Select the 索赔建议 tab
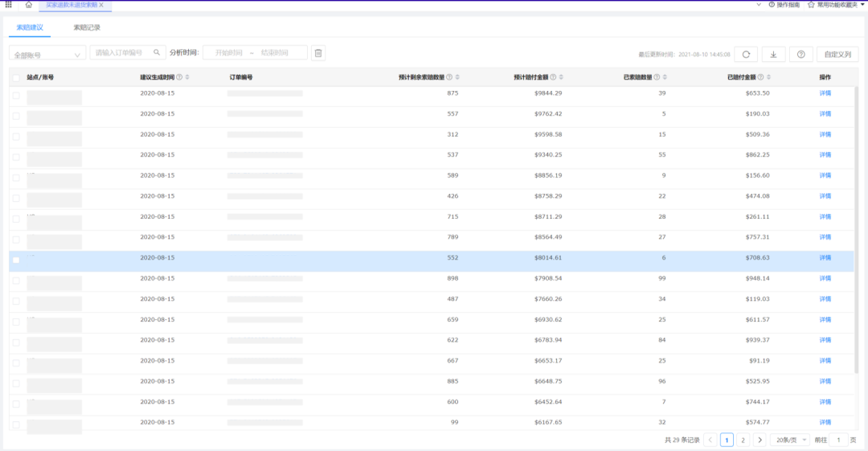This screenshot has height=451, width=868. coord(30,27)
